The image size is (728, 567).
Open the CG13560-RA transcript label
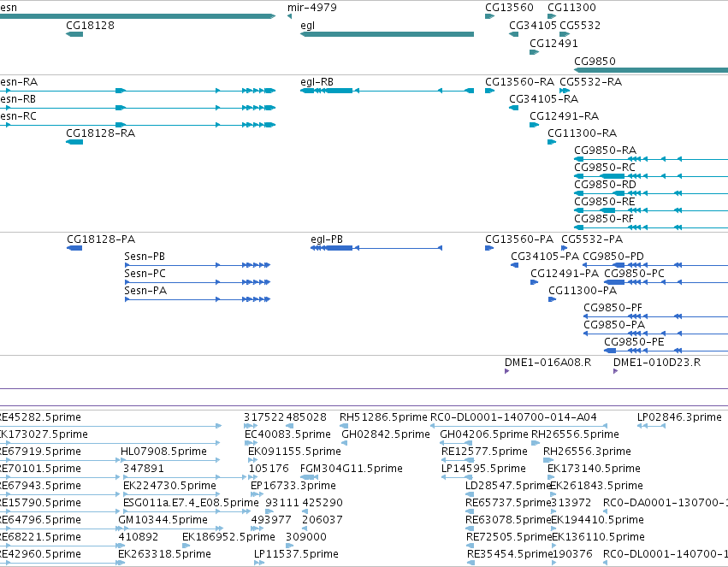519,82
